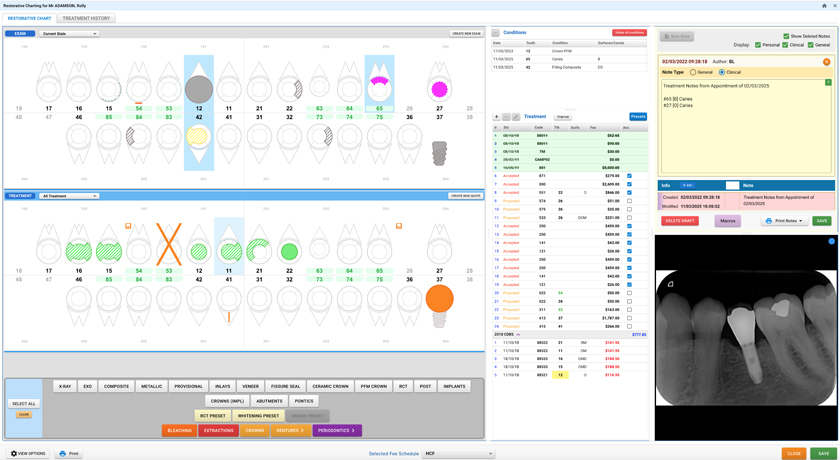The width and height of the screenshot is (840, 460).
Task: Click the plus icon to add treatment
Action: [497, 117]
